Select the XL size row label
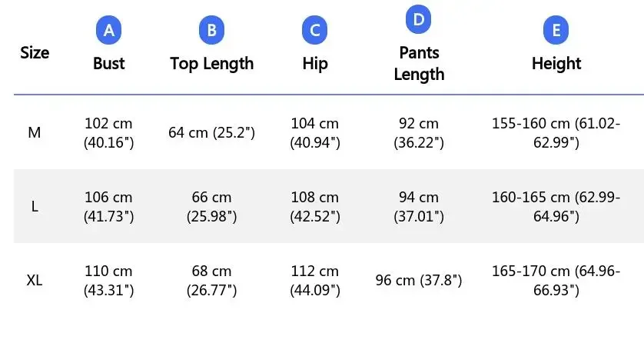644x343 pixels. pos(35,280)
